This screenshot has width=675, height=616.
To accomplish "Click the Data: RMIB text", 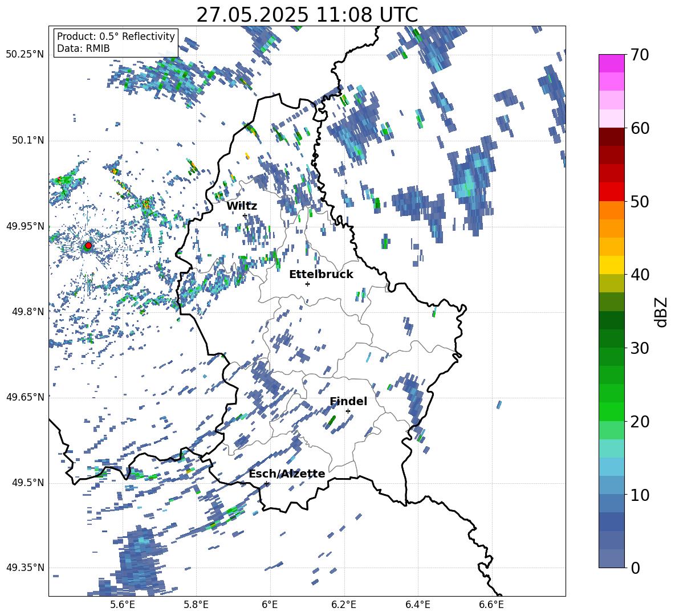I will [83, 48].
